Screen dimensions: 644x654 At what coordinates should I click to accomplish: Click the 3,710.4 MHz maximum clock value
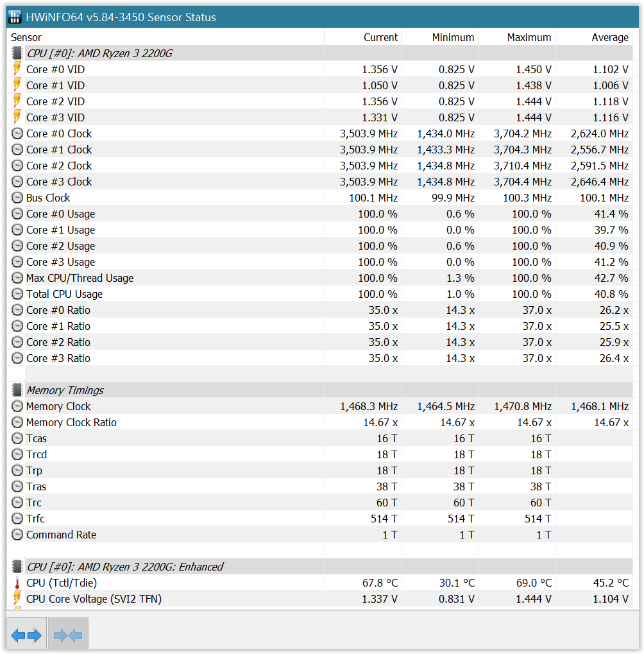[523, 166]
